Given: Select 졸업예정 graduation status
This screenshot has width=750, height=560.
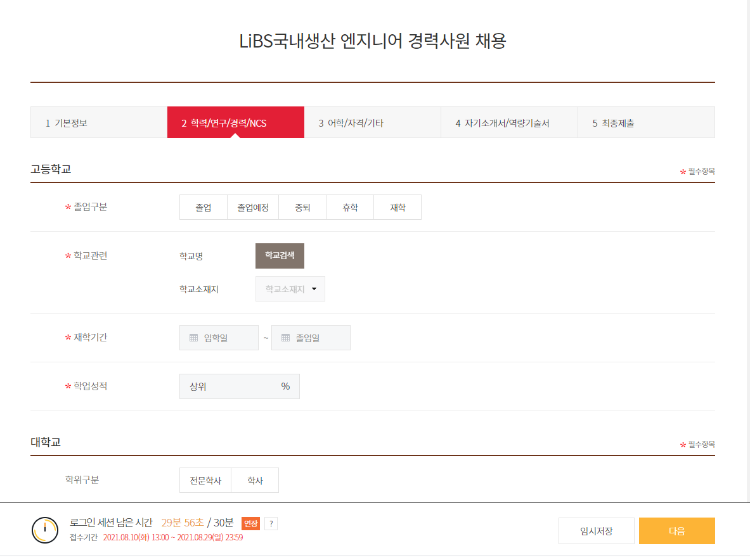Looking at the screenshot, I should coord(253,207).
